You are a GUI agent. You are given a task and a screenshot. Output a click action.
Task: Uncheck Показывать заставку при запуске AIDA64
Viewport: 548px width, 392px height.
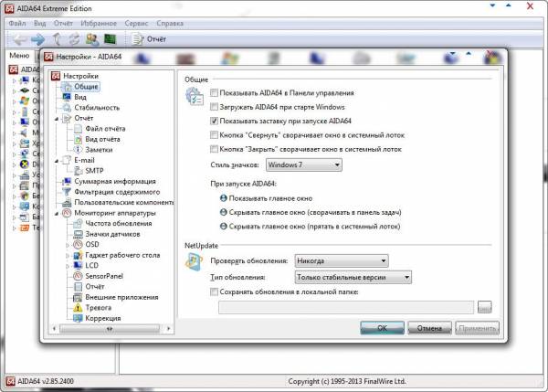pyautogui.click(x=214, y=121)
